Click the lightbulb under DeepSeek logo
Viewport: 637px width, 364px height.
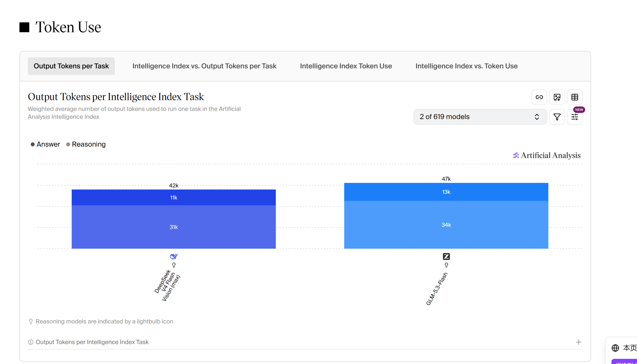point(174,265)
